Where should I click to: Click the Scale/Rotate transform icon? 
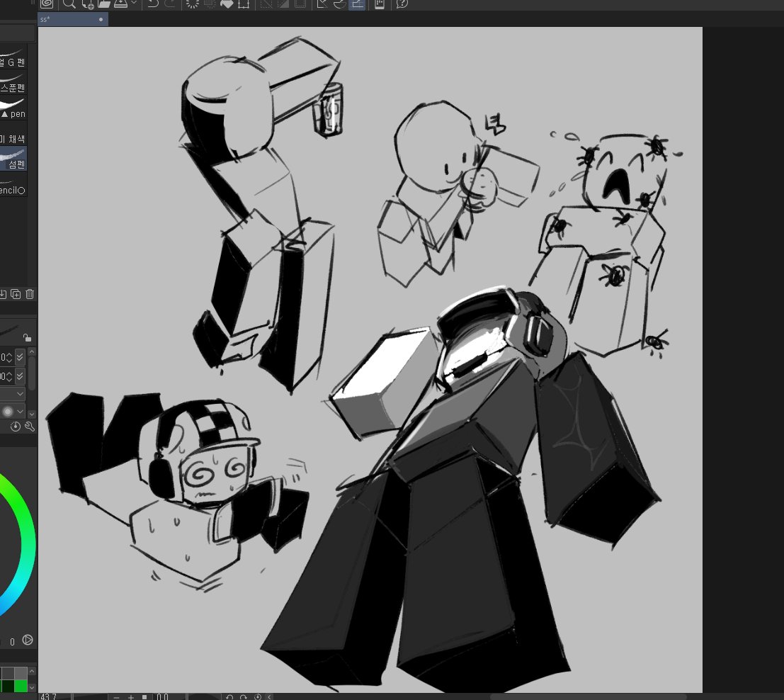tap(244, 4)
